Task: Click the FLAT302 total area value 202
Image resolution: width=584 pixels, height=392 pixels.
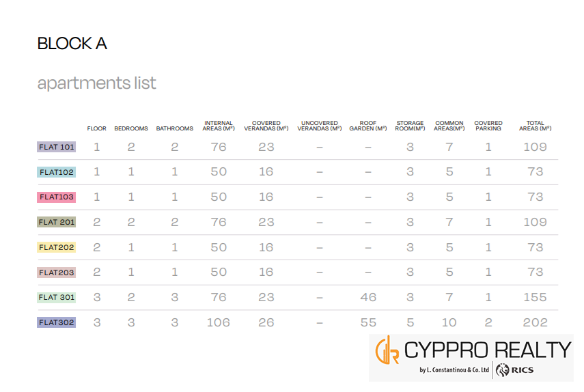Action: click(x=535, y=322)
